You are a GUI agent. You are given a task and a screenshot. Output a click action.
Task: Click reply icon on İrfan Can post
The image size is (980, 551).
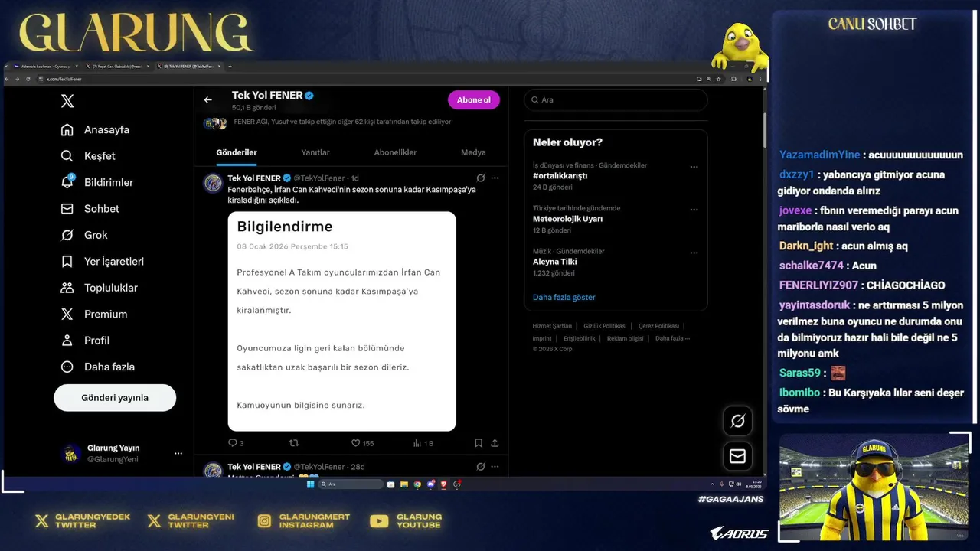(233, 443)
